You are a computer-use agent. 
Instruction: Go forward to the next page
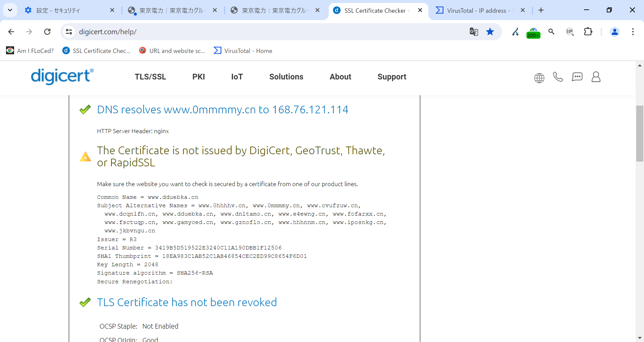tap(29, 32)
